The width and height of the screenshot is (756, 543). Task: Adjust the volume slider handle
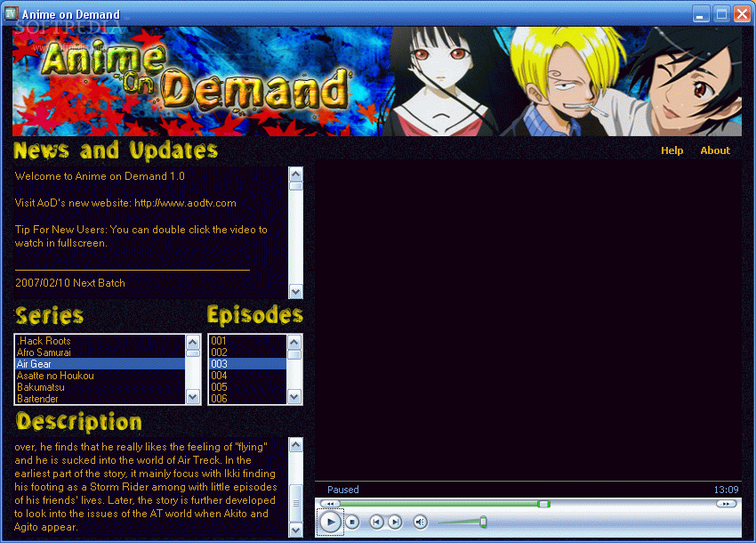pyautogui.click(x=483, y=522)
